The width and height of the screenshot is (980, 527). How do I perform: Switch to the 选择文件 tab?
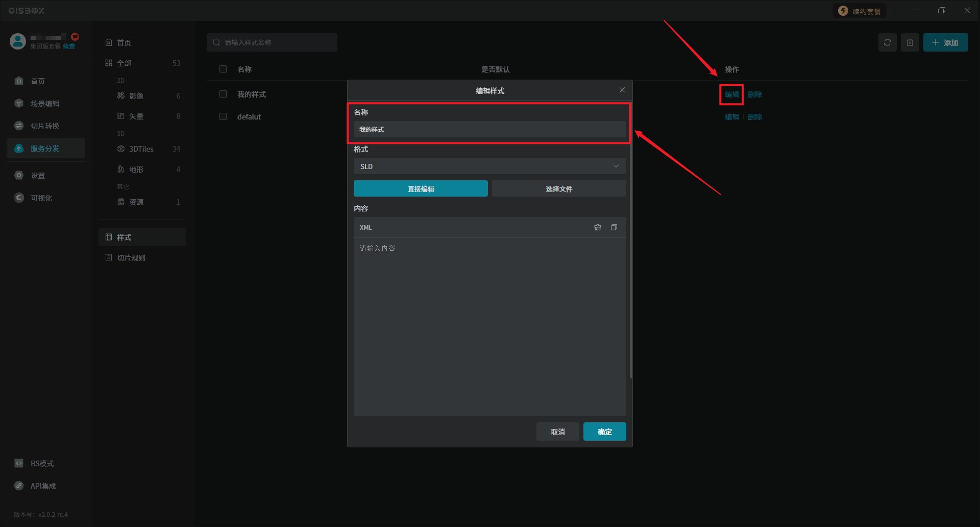coord(558,189)
